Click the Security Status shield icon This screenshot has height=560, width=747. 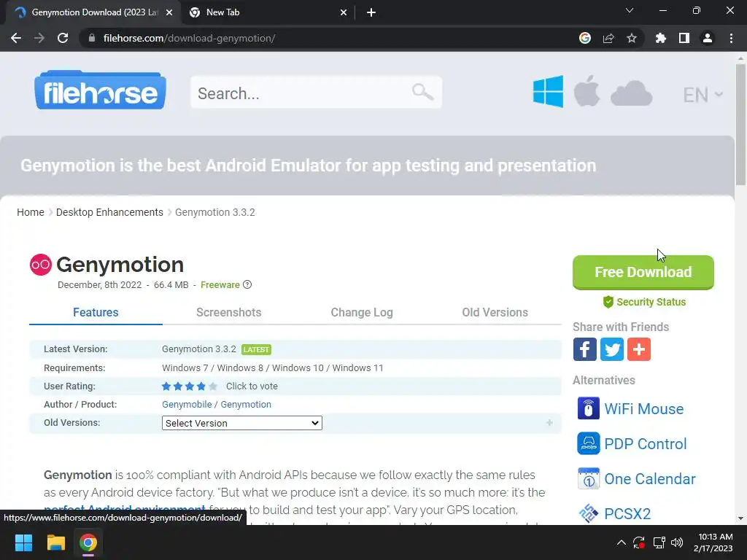tap(608, 302)
